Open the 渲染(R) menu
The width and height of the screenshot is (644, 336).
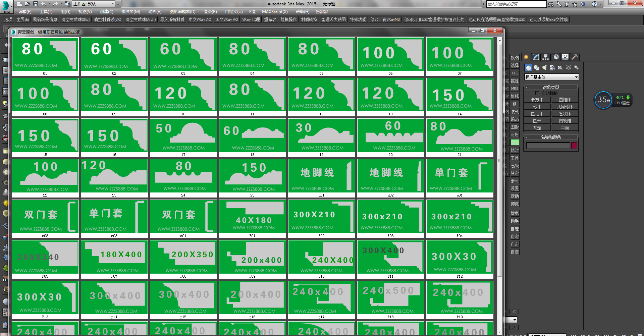click(x=210, y=12)
